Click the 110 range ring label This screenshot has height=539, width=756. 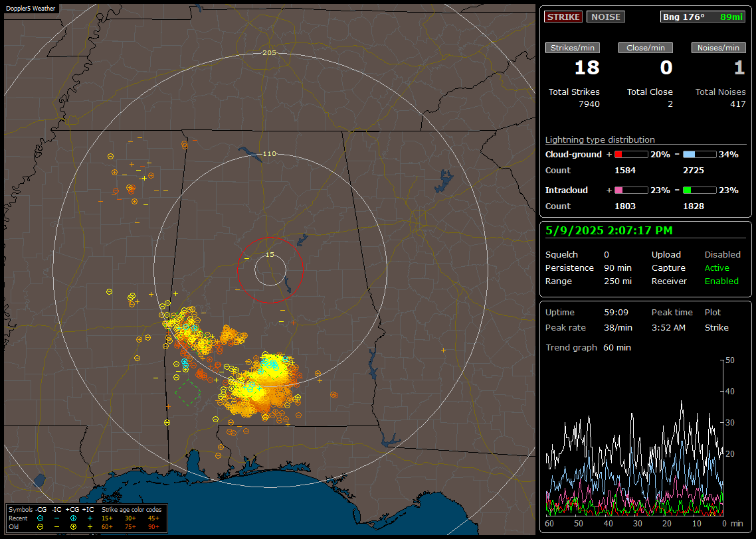pos(270,153)
